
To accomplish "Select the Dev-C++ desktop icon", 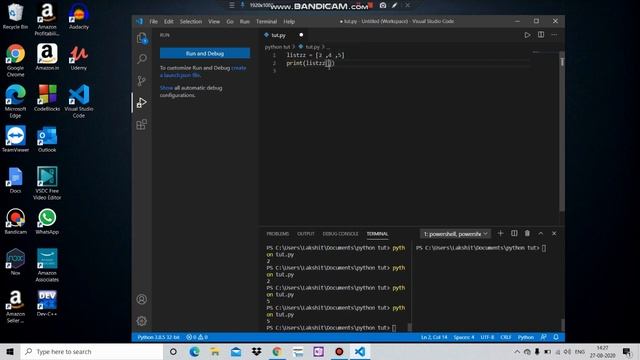I will [x=47, y=303].
